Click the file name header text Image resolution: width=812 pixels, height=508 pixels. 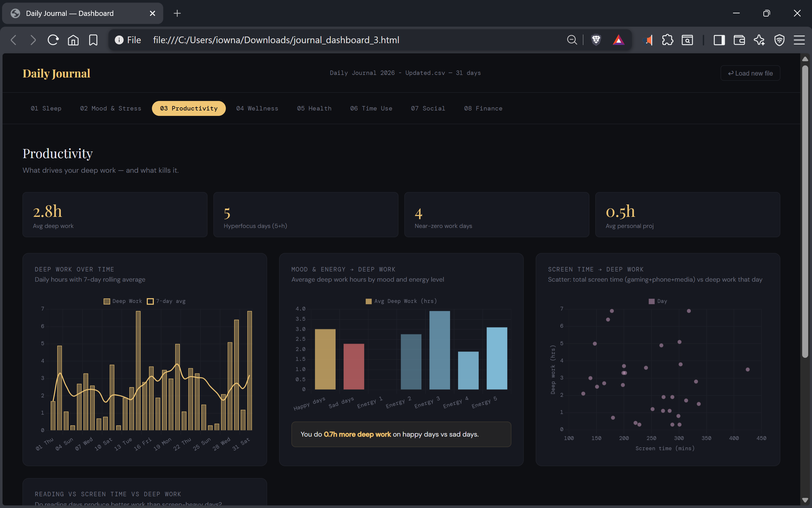click(x=405, y=73)
